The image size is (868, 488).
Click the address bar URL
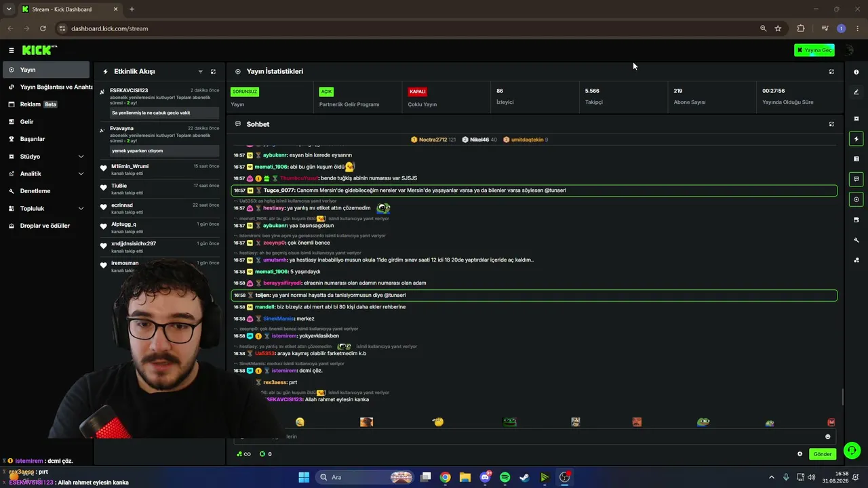[x=110, y=28]
